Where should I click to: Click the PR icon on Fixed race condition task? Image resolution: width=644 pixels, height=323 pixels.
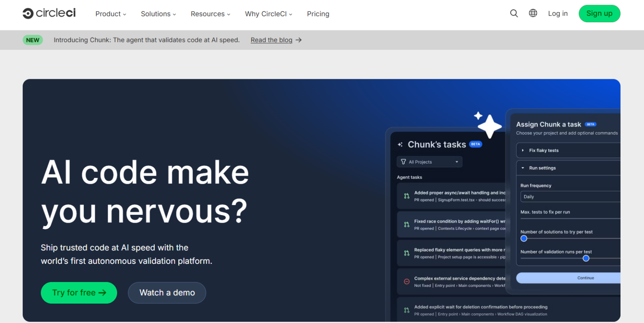[x=406, y=224]
